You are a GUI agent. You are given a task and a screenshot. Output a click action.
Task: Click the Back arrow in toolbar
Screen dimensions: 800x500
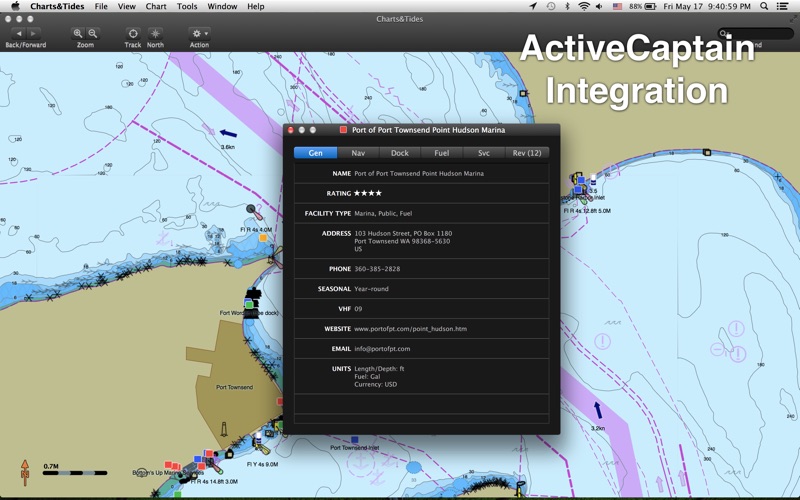tap(17, 34)
